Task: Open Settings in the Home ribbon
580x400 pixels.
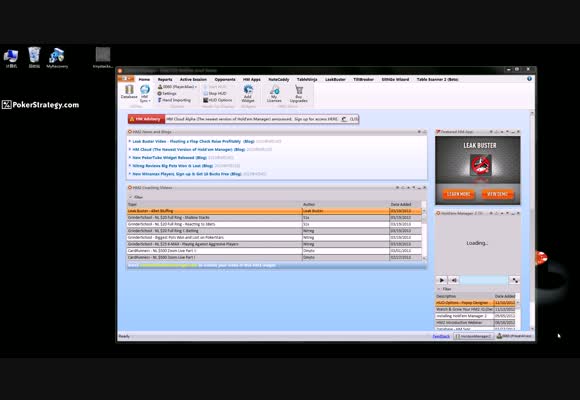Action: [x=167, y=94]
